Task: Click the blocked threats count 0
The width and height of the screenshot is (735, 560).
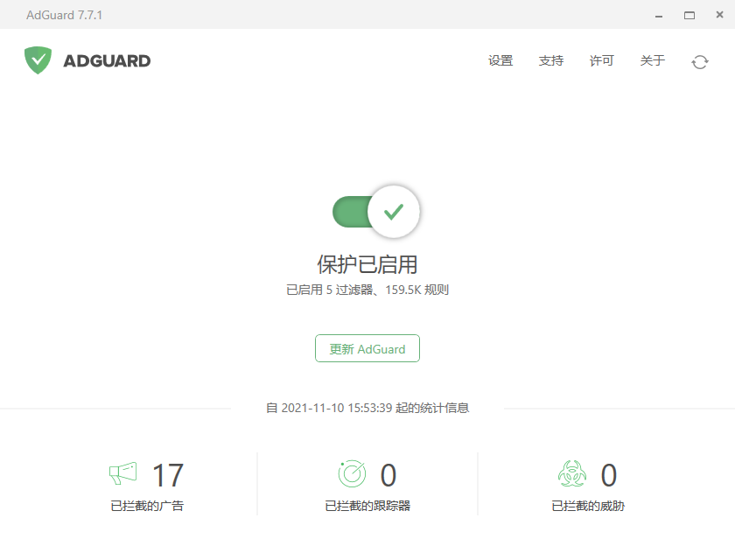Action: coord(608,476)
